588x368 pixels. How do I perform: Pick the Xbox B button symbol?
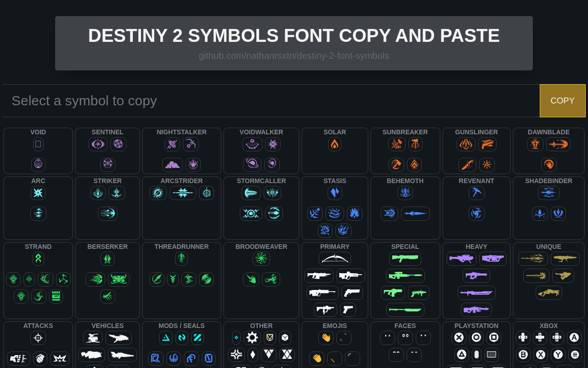coord(523,355)
